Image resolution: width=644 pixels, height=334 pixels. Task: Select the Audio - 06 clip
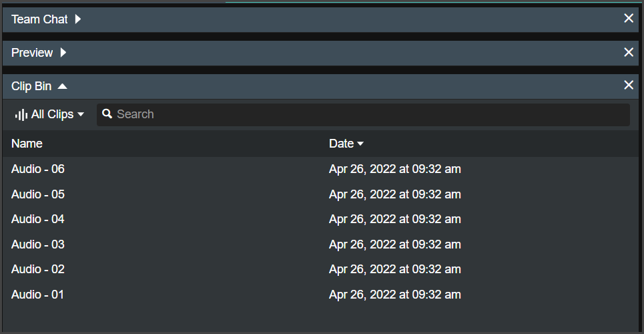pos(322,169)
